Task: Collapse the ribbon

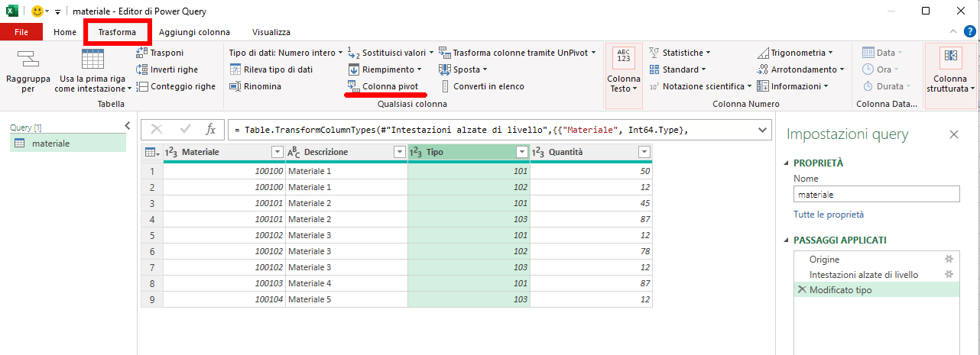Action: (x=952, y=31)
